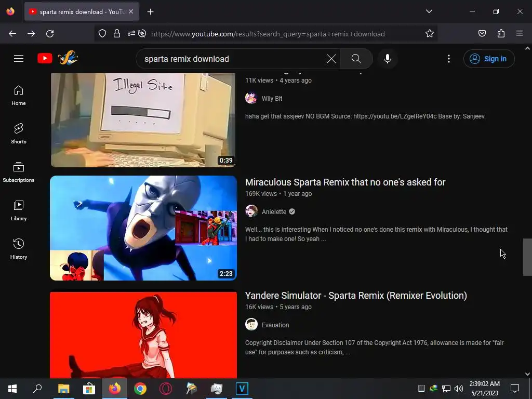Launch Opera browser from taskbar

point(166,389)
